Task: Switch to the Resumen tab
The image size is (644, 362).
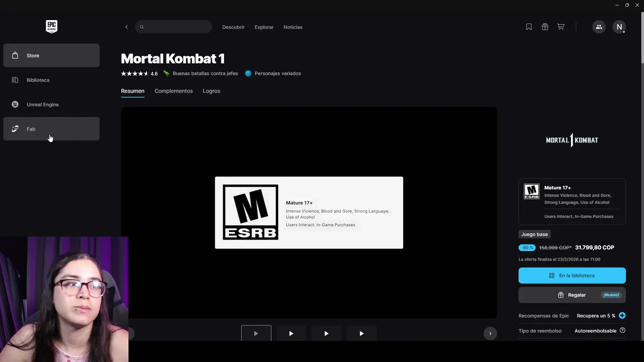Action: (133, 91)
